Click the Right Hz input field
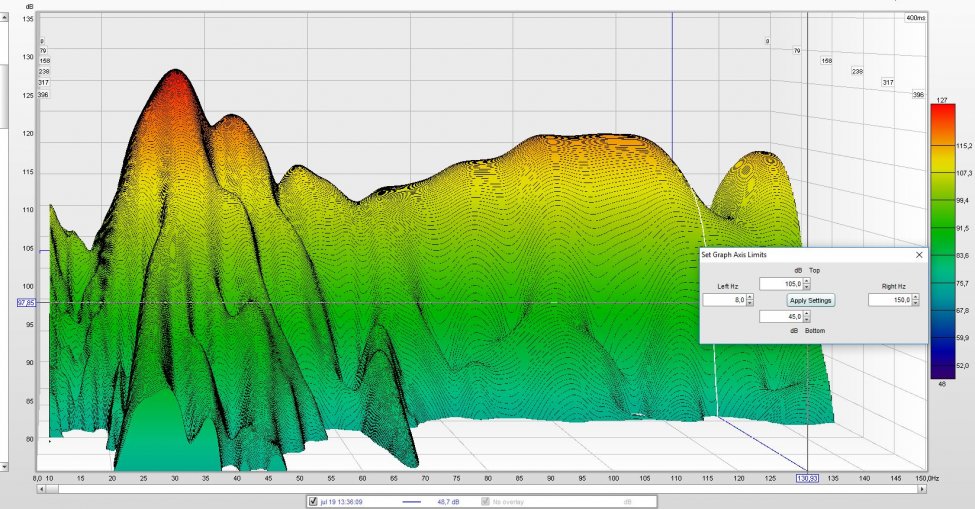This screenshot has width=975, height=509. (x=889, y=300)
